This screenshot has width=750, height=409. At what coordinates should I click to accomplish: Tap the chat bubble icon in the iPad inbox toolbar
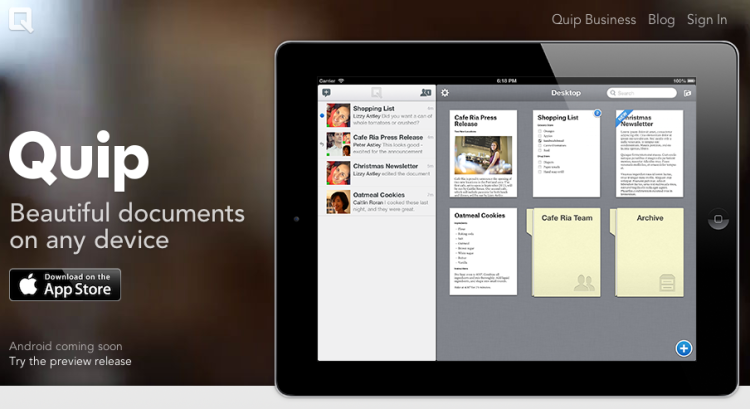327,93
